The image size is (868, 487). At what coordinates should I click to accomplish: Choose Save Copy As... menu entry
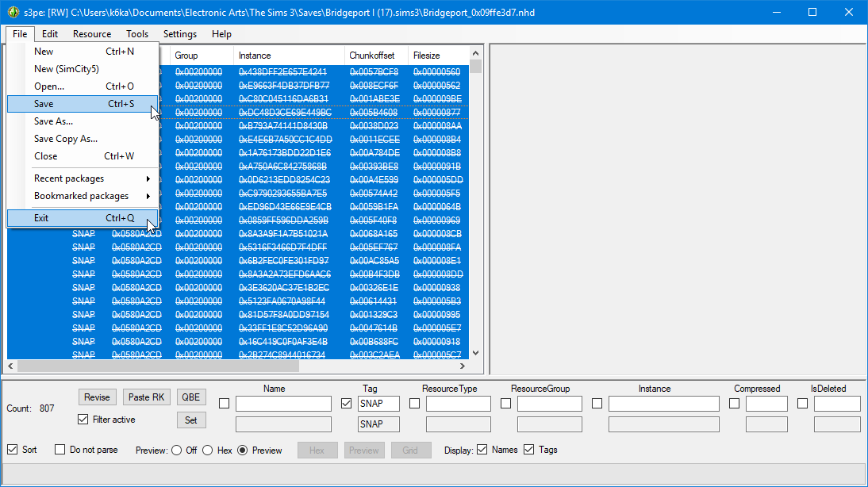[83, 138]
